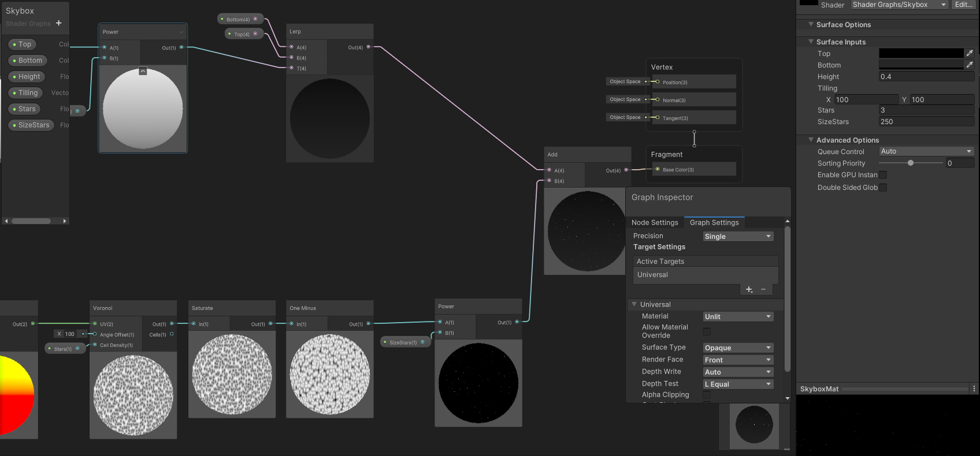Click the Stars(1) property node
The height and width of the screenshot is (456, 980).
(65, 349)
